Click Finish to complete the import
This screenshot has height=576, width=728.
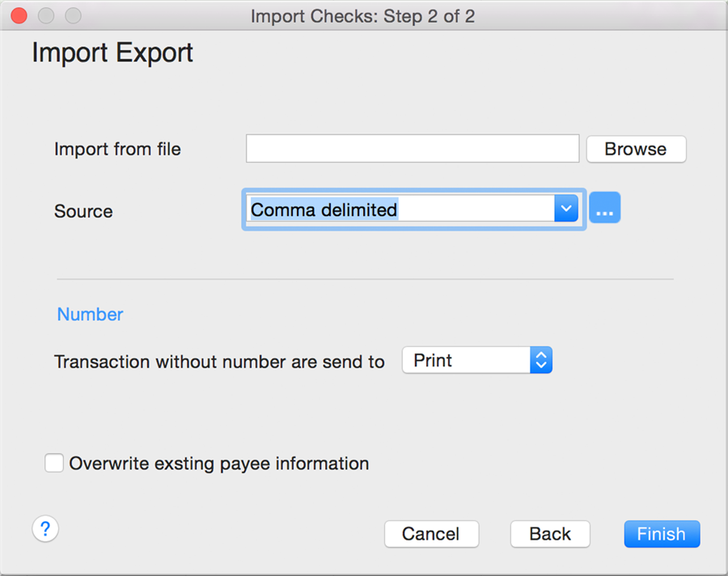pos(662,534)
